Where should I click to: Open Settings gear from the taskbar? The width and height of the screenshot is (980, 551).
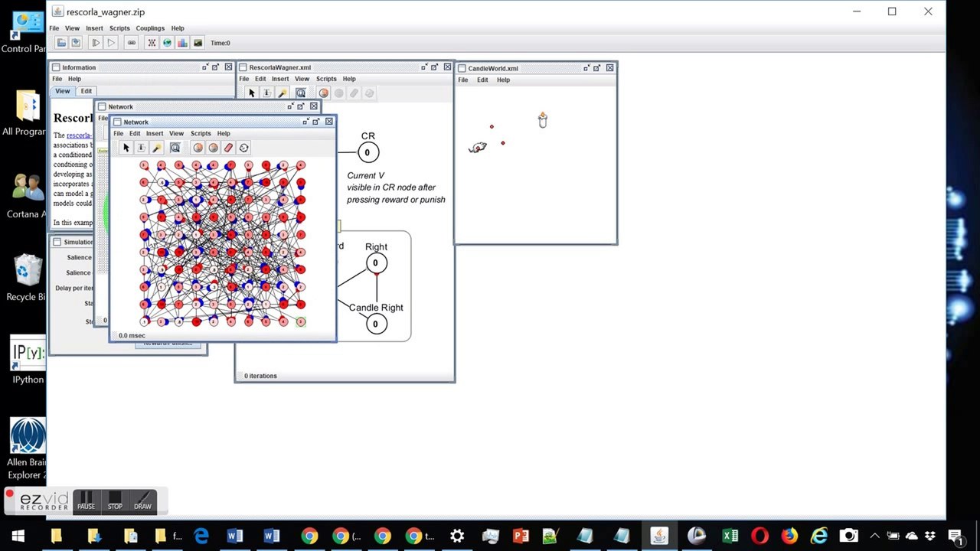pyautogui.click(x=457, y=536)
